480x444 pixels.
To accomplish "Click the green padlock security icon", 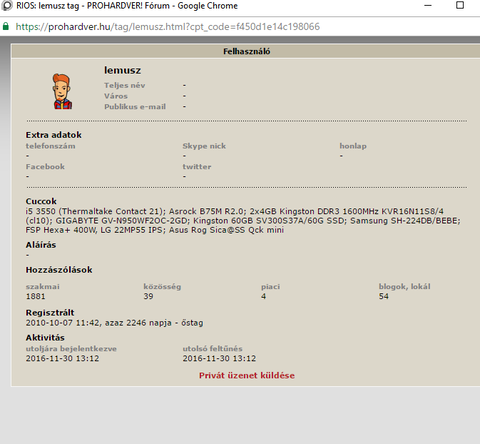I will [6, 26].
